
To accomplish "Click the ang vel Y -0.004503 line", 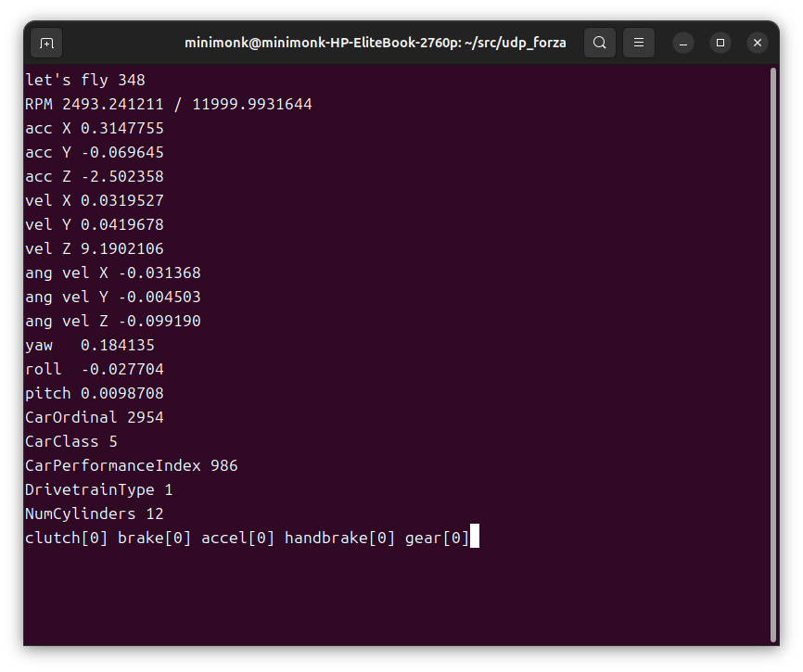I will [113, 297].
